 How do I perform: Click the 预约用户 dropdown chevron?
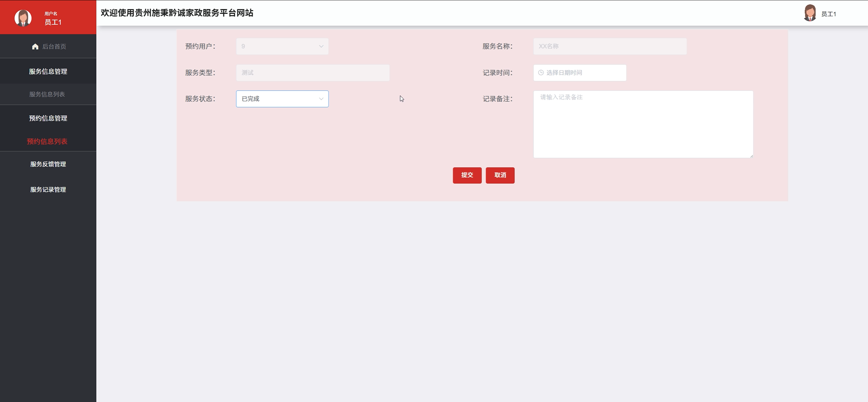point(321,46)
